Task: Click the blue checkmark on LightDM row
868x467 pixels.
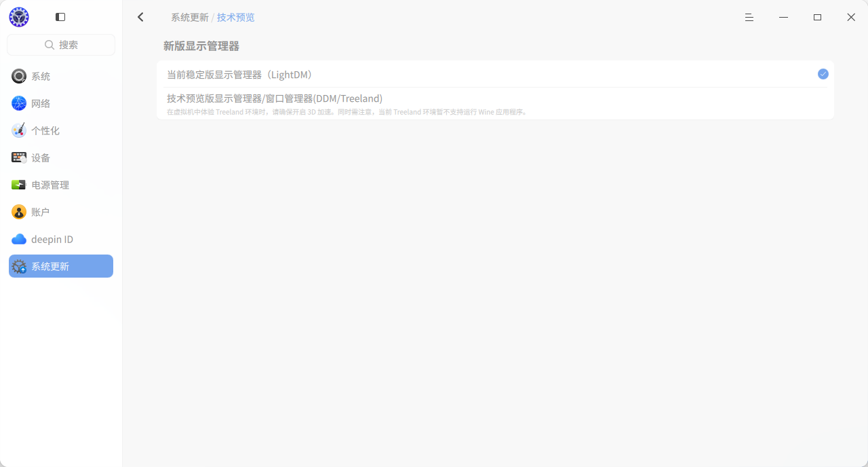Action: (823, 74)
